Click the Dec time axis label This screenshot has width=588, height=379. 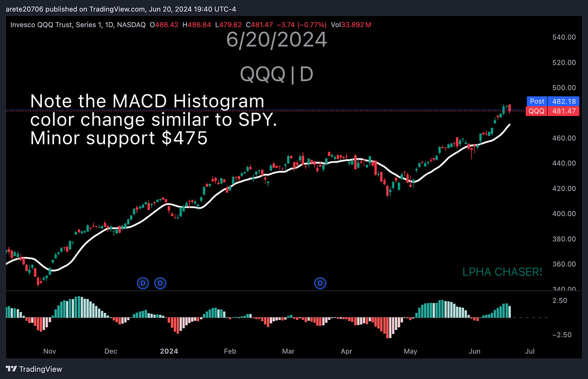[x=111, y=352]
